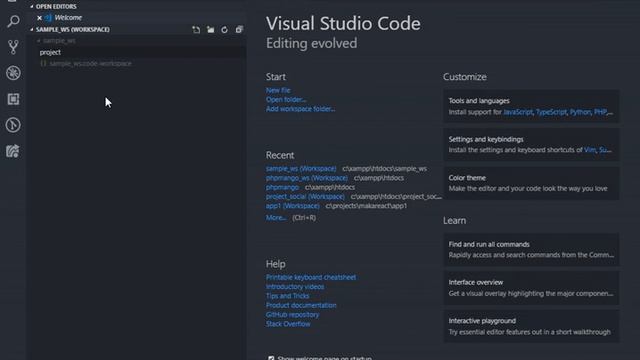Click the Vim link in Settings and keybindings
Screen dimensions: 640x360
click(590, 150)
